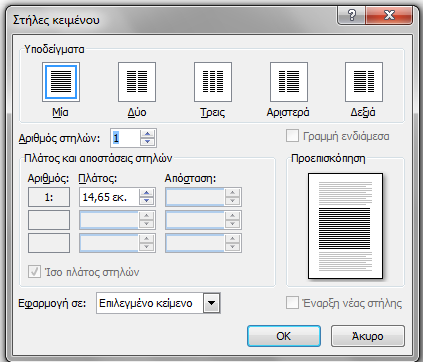This screenshot has height=362, width=423.
Task: Select the Αριστερά column preset icon
Action: click(289, 82)
